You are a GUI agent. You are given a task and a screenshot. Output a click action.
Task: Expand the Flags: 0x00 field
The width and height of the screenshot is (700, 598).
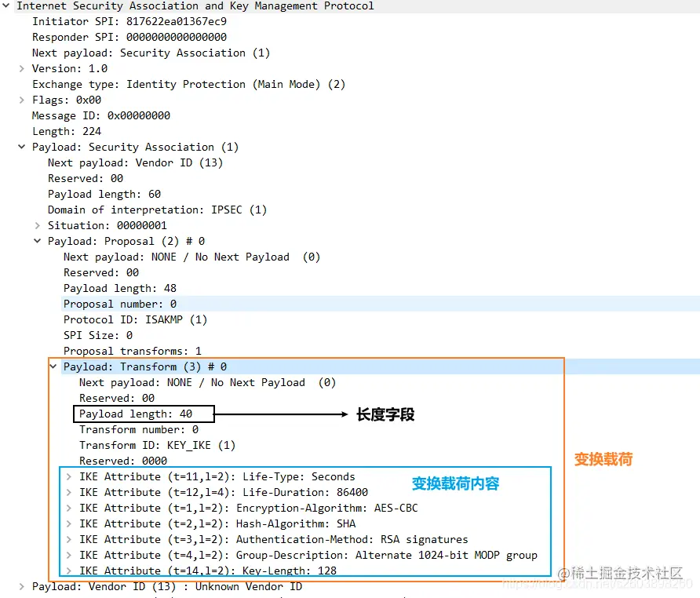coord(22,100)
